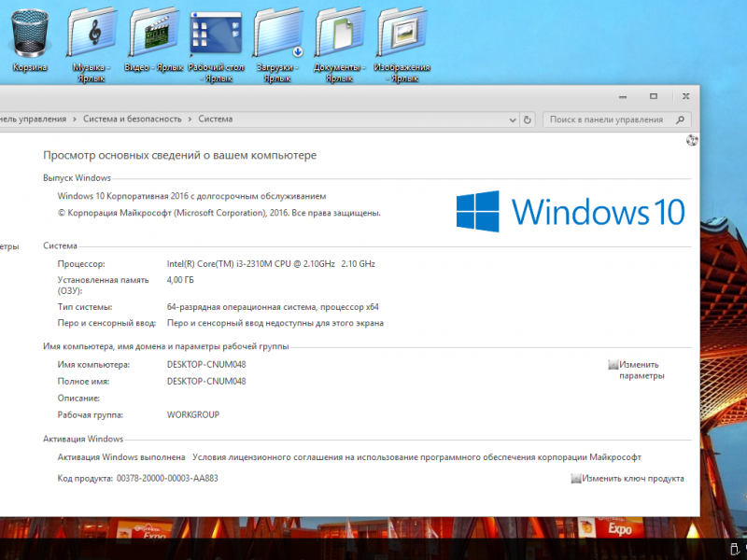Click DESKTOP-CNUM048 in the Имя компьютера row
Image resolution: width=747 pixels, height=560 pixels.
[x=206, y=365]
